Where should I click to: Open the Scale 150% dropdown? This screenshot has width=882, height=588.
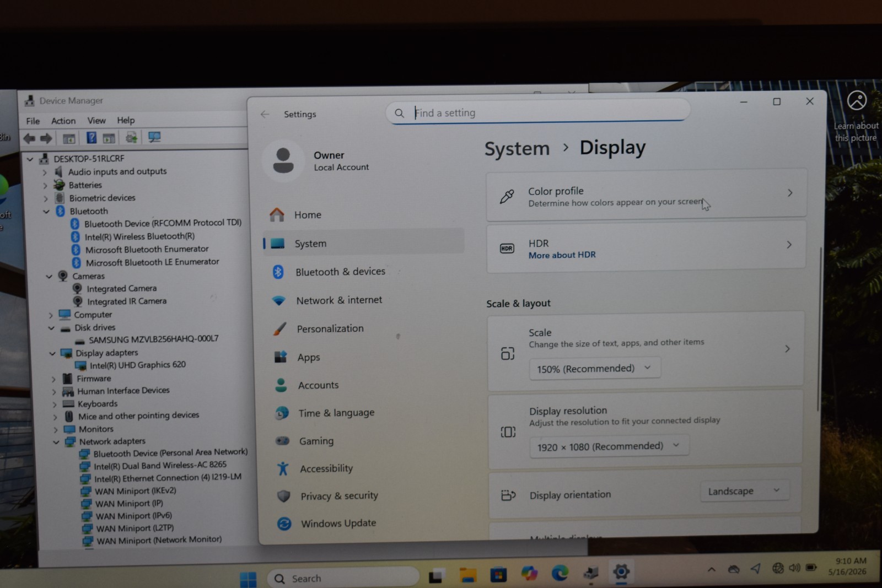(594, 369)
